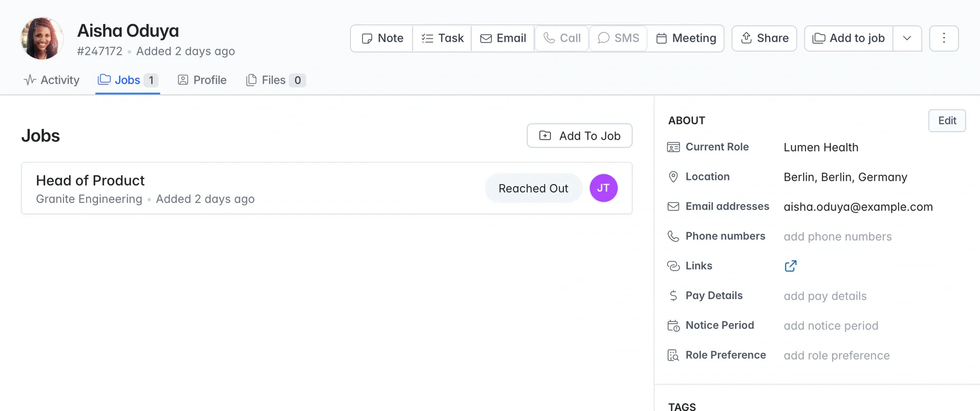
Task: Click the Berlin, Berlin, Germany location value
Action: [x=845, y=177]
